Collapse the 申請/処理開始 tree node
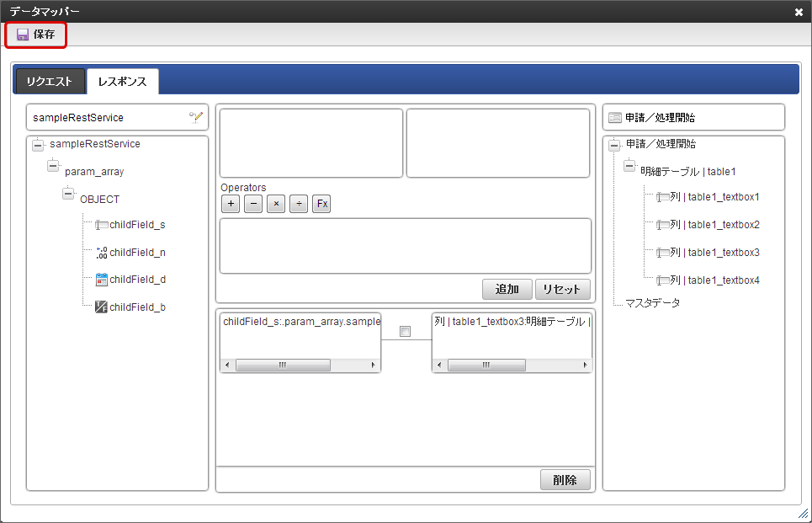 (x=614, y=145)
